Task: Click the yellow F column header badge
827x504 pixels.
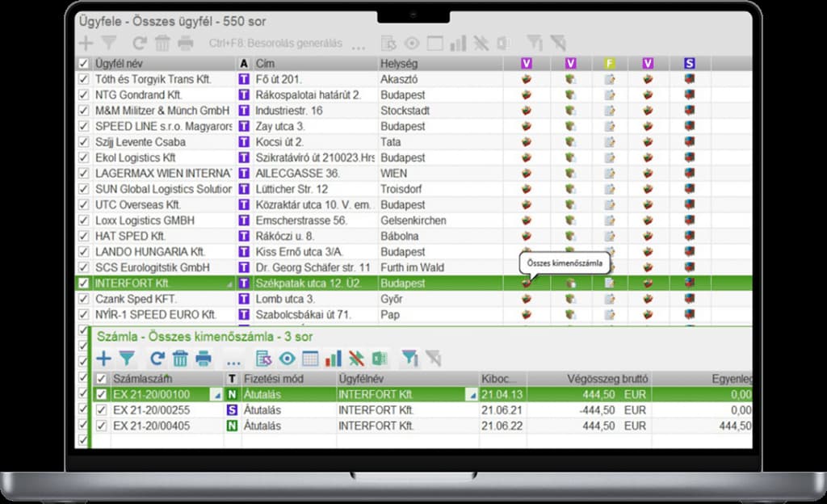Action: point(609,64)
